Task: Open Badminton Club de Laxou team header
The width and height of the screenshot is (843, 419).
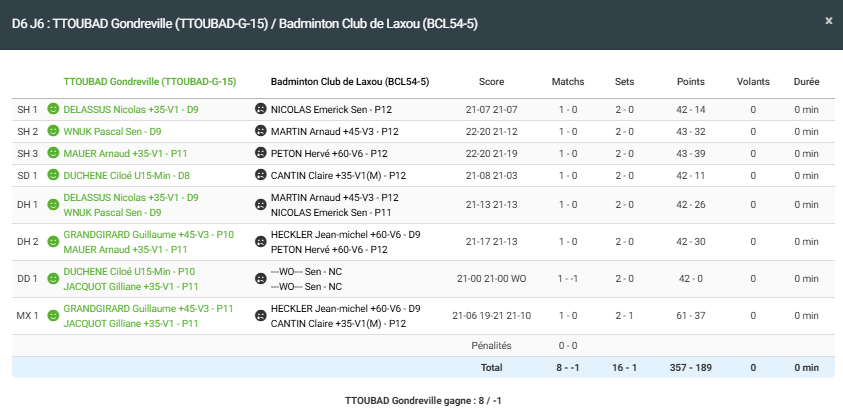Action: (350, 82)
